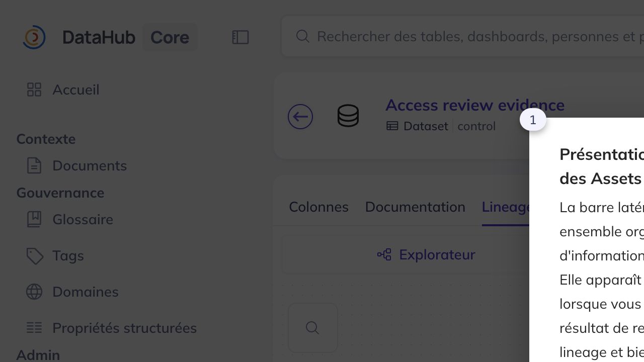Open Tags in the sidebar
The height and width of the screenshot is (362, 644).
coord(68,255)
